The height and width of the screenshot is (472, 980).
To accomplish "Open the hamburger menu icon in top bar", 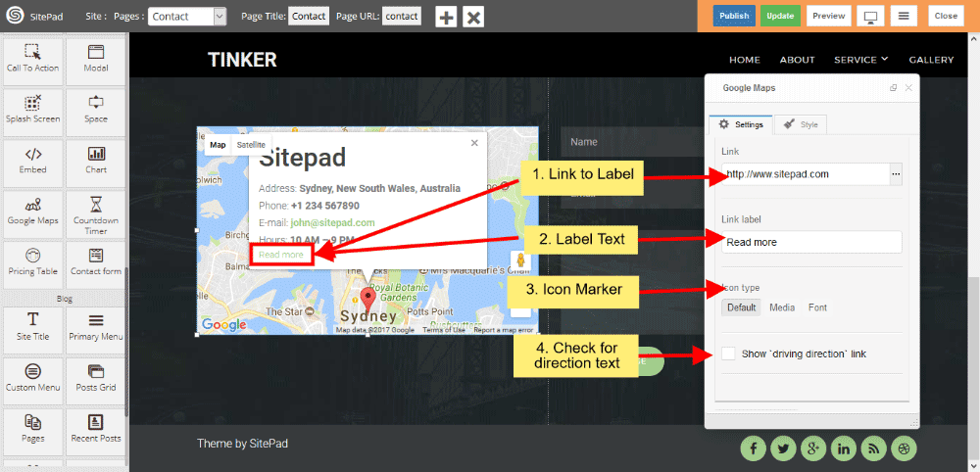I will (x=905, y=17).
